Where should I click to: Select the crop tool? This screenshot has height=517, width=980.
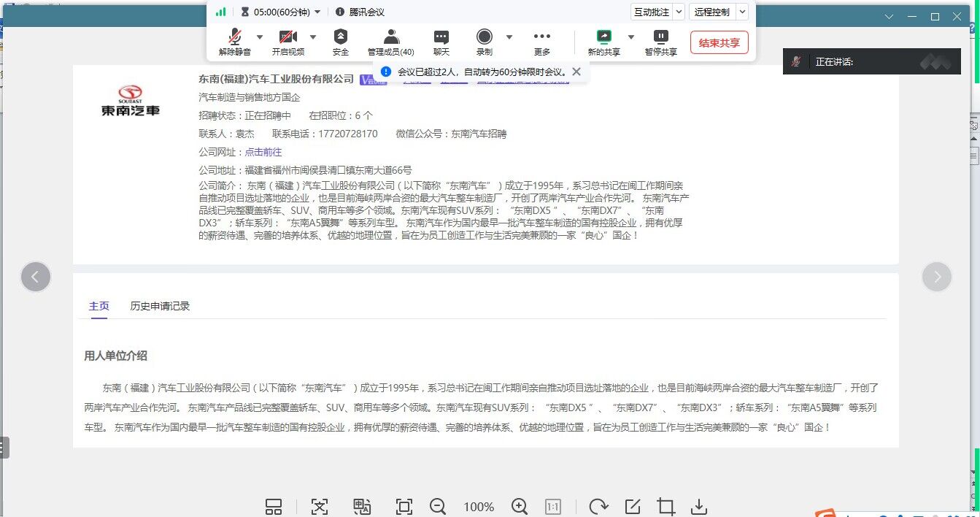[x=665, y=507]
